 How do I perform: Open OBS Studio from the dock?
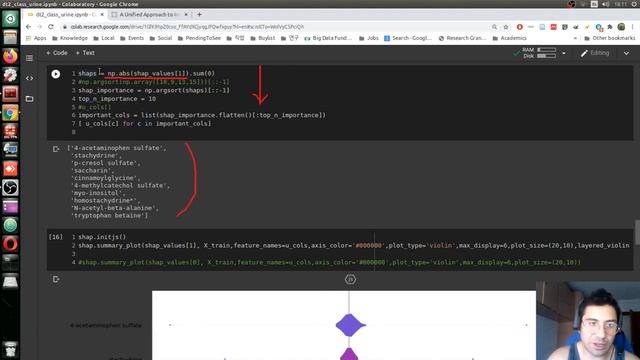[x=10, y=188]
